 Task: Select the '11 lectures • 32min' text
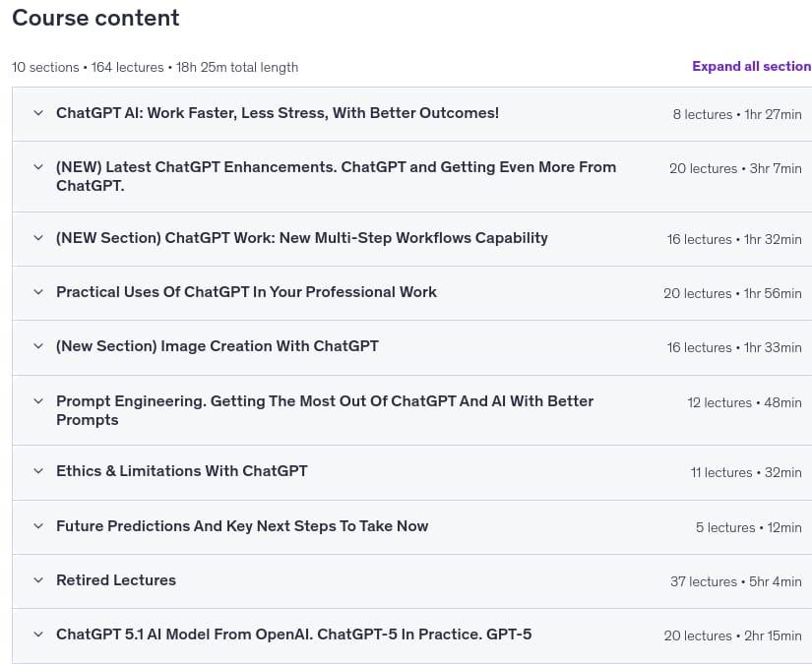point(746,472)
